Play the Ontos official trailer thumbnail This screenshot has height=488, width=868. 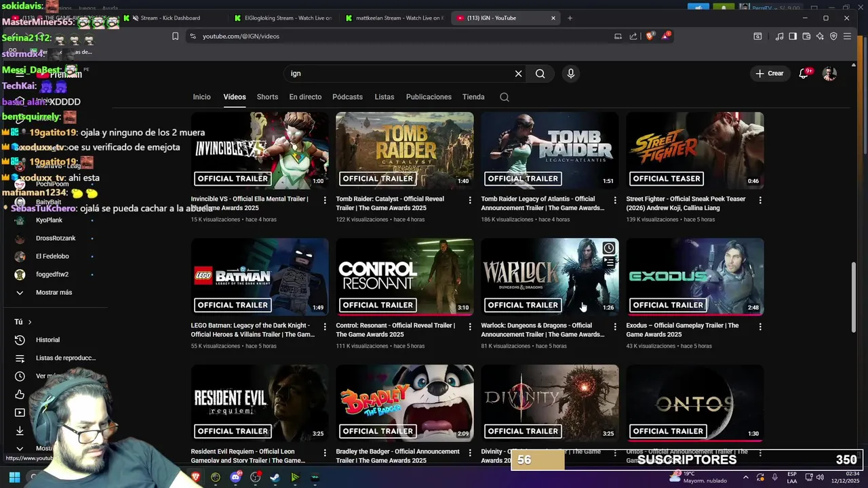(x=695, y=403)
